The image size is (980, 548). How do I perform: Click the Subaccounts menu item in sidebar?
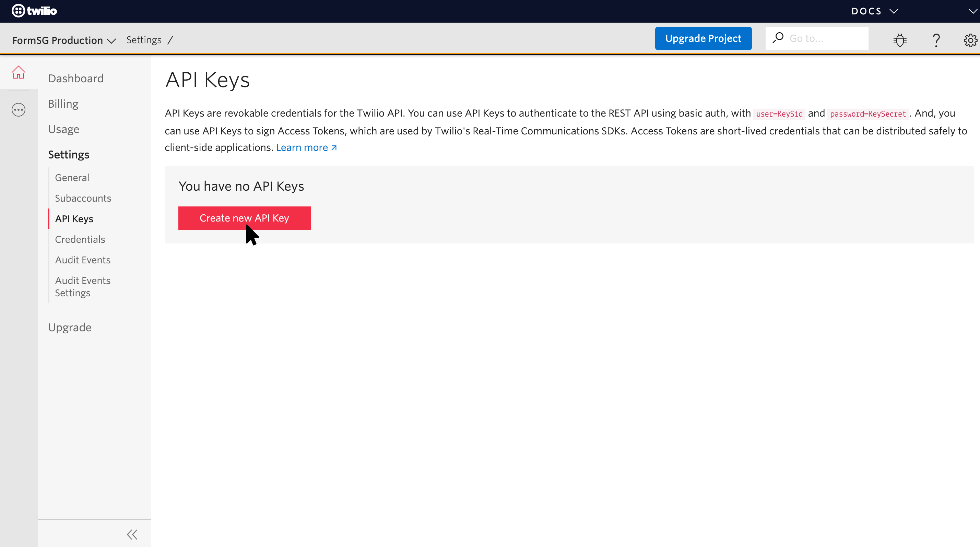click(83, 198)
